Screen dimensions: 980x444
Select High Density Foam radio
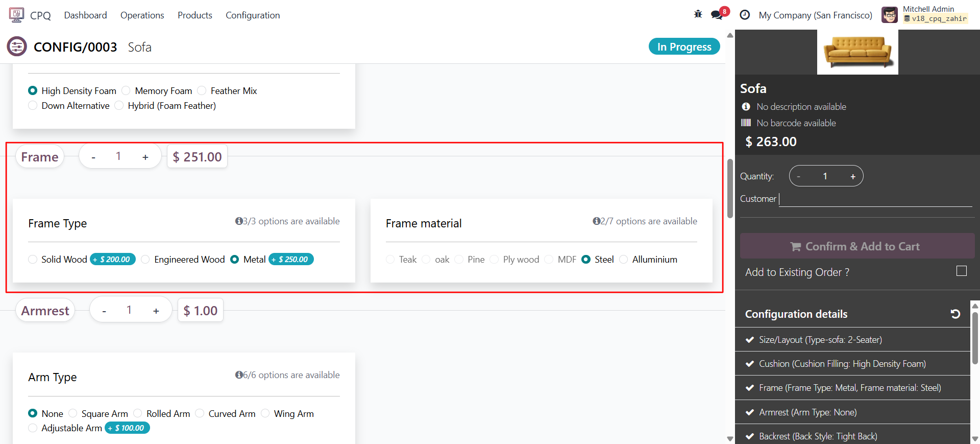coord(33,90)
